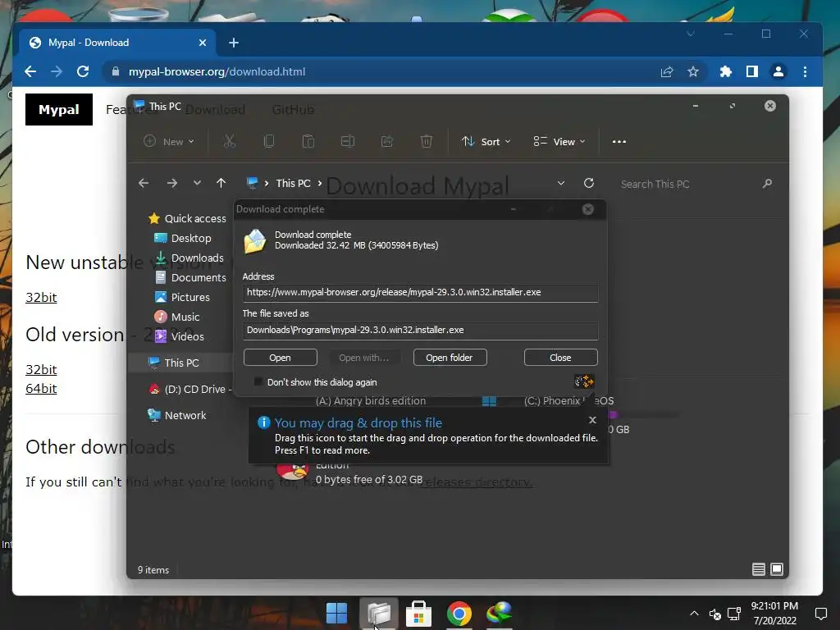Image resolution: width=840 pixels, height=630 pixels.
Task: Click the Rename icon in File Explorer toolbar
Action: coord(348,141)
